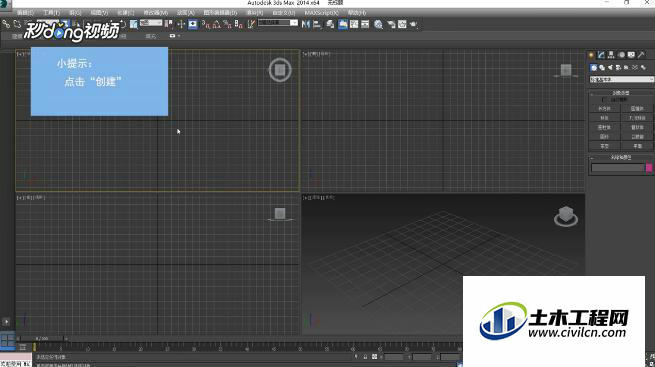Open the Create tab in command panel

[x=591, y=55]
